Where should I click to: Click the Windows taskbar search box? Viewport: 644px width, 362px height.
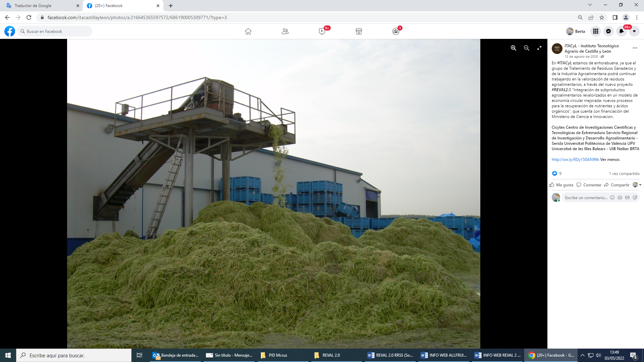74,355
